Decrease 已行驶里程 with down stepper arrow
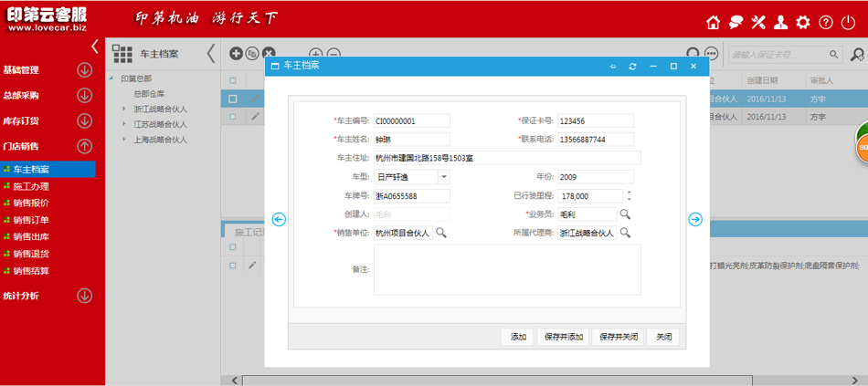This screenshot has height=386, width=868. [629, 199]
